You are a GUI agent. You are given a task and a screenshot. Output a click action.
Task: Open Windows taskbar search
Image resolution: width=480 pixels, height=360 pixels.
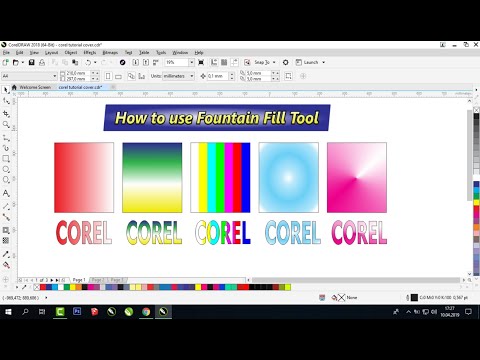25,312
